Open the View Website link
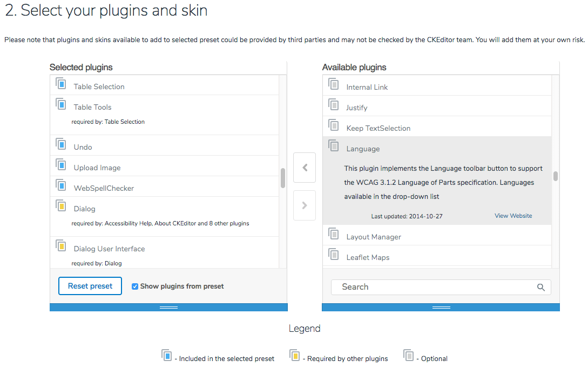Viewport: 588px width, 367px height. pyautogui.click(x=513, y=216)
